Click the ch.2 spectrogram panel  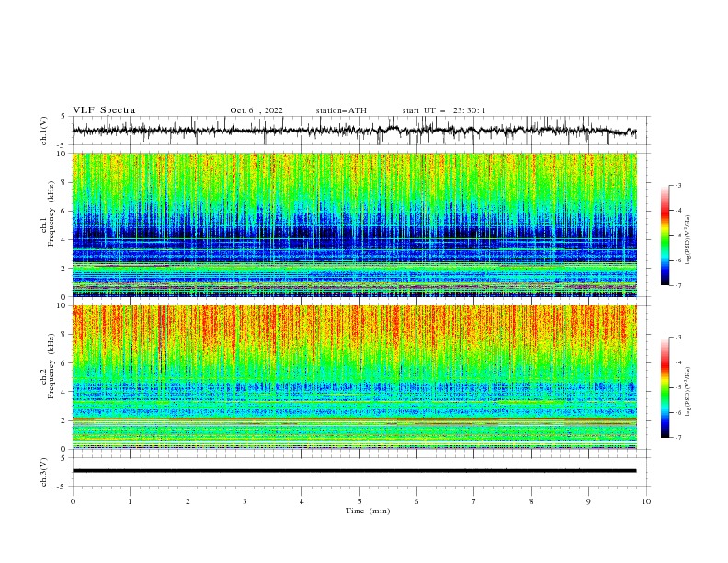(x=355, y=377)
